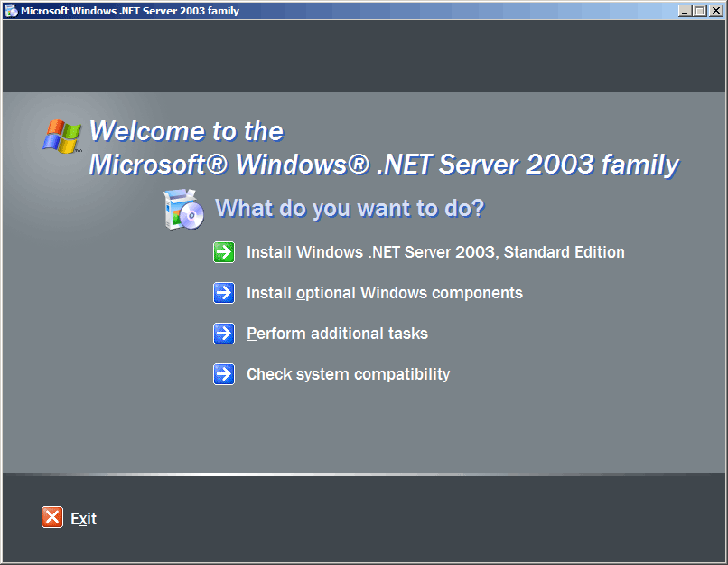
Task: Click the Windows flag logo
Action: (x=62, y=137)
